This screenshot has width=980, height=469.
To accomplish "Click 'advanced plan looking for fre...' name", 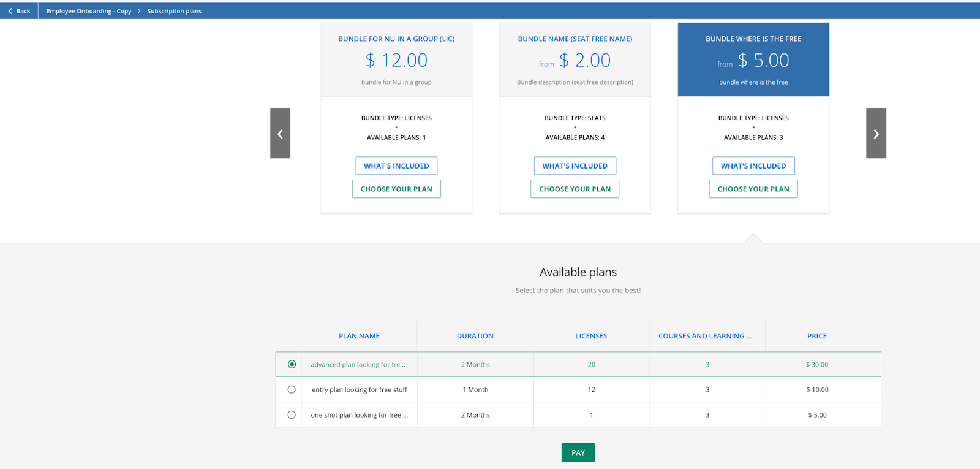I will (358, 364).
